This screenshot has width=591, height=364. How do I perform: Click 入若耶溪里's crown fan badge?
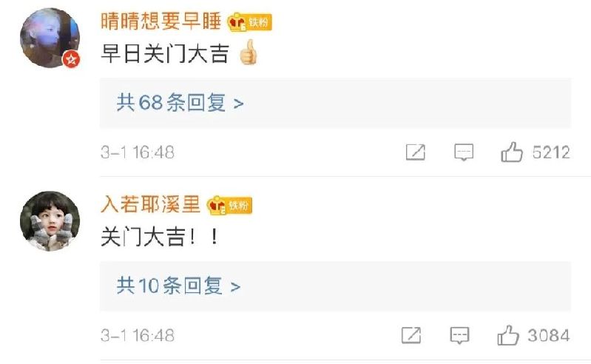[x=229, y=206]
